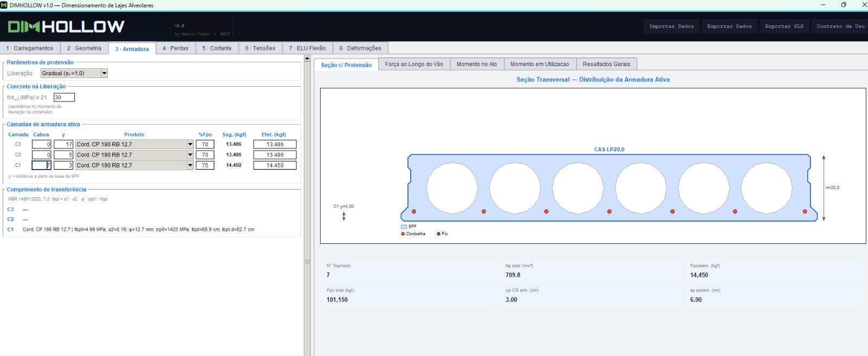Click the left panel scrollbar up arrow
Screen dimensions: 868x356
pos(307,58)
